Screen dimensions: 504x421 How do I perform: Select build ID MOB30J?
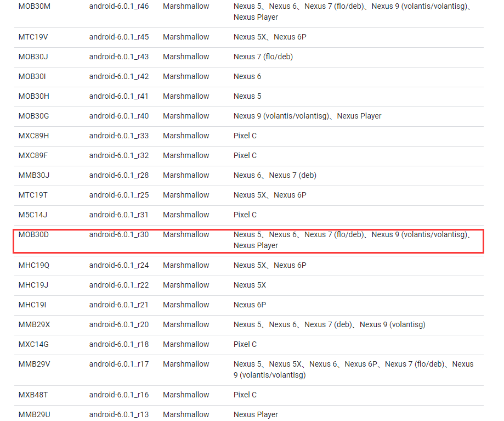33,57
